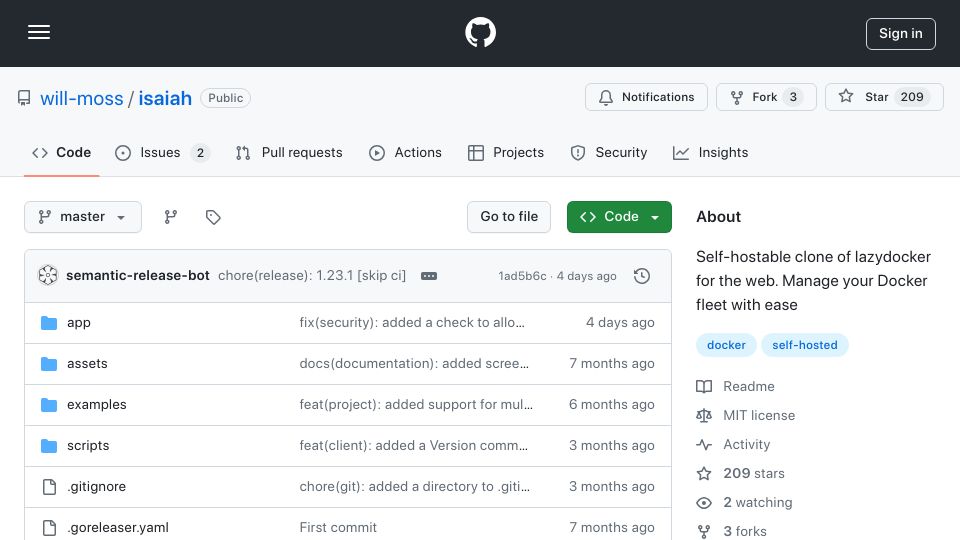Image resolution: width=960 pixels, height=540 pixels.
Task: Open commit hash 1ad5b6c
Action: [522, 276]
